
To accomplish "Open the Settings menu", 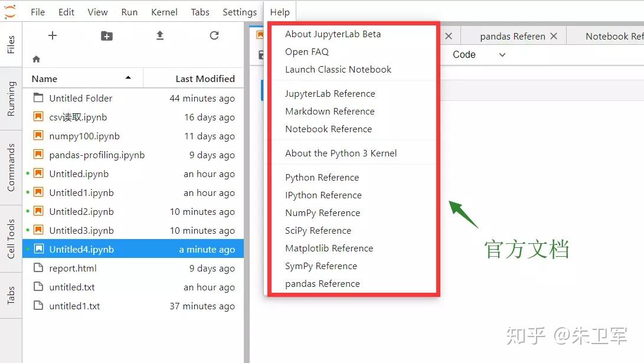I will coord(240,12).
